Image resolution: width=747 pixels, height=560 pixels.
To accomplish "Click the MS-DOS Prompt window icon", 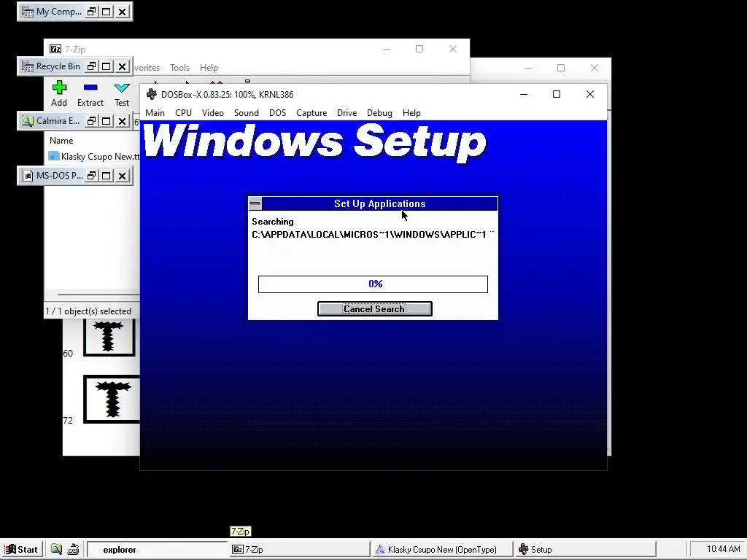I will [28, 176].
